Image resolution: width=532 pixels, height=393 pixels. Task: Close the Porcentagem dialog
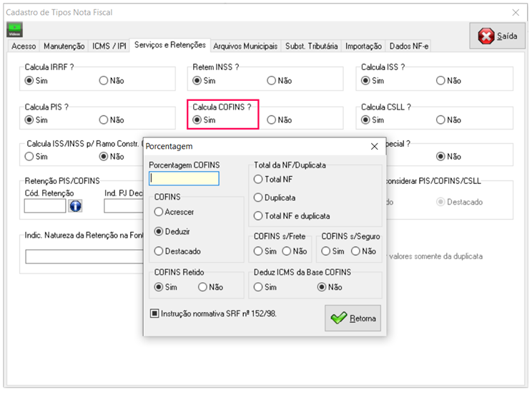pos(374,147)
